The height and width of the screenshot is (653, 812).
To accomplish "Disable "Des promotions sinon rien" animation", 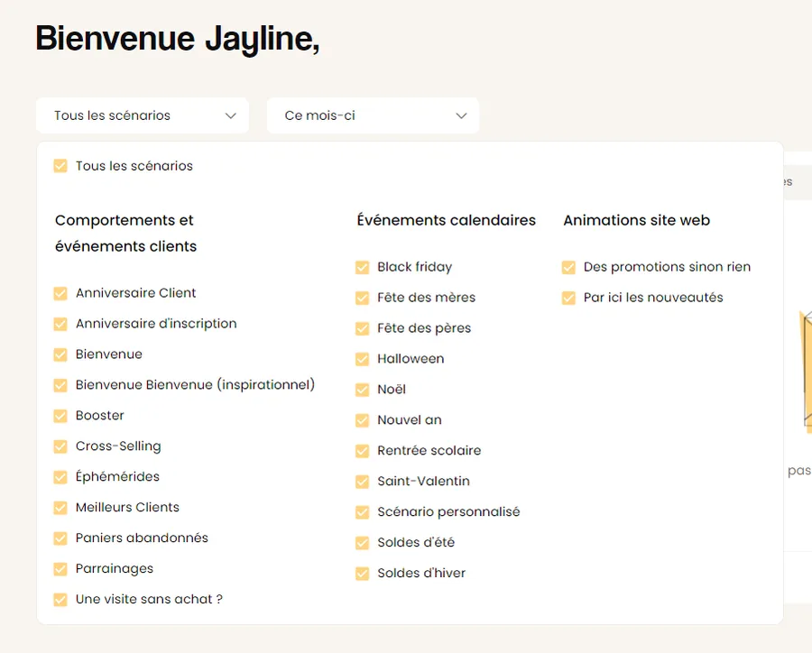I will click(569, 267).
